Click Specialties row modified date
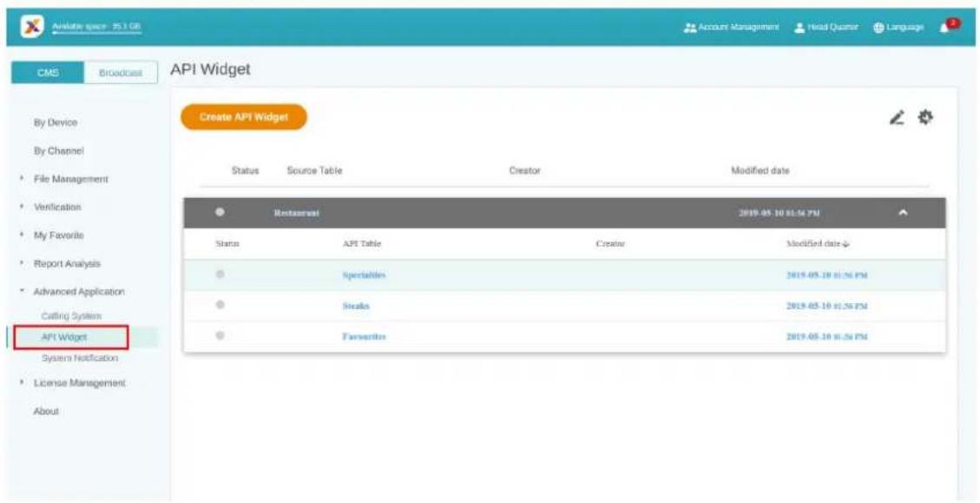This screenshot has width=980, height=503. [x=827, y=275]
